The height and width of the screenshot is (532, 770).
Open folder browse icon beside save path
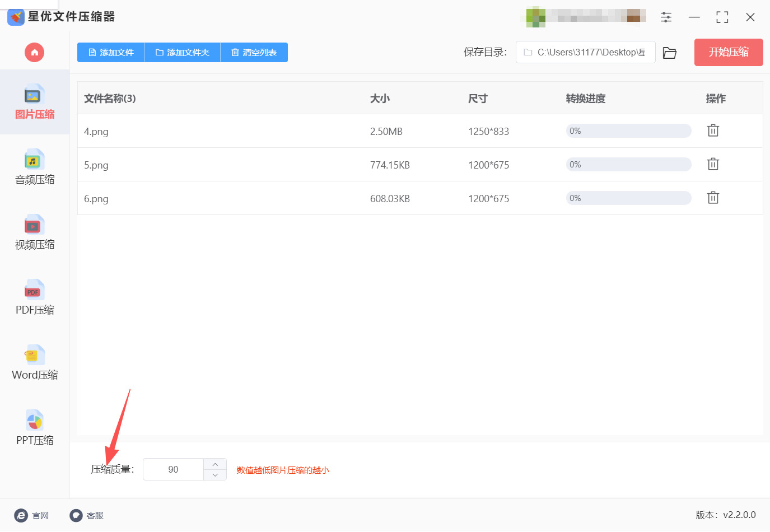670,53
